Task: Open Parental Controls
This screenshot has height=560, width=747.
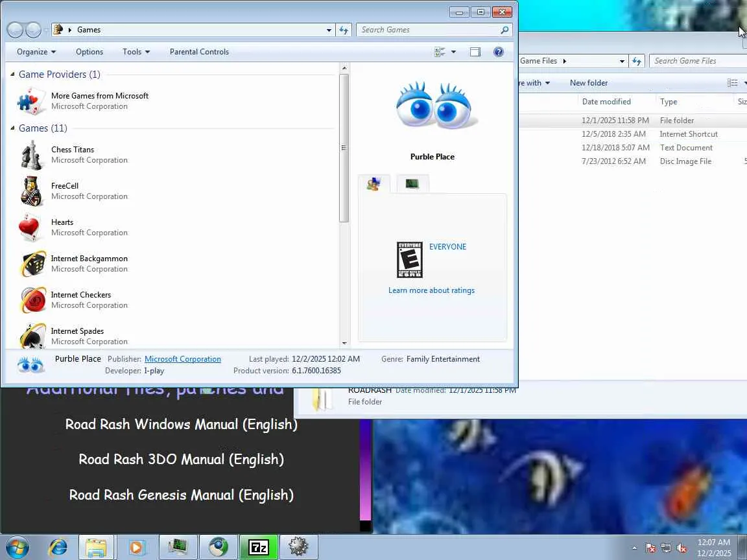Action: pos(199,52)
